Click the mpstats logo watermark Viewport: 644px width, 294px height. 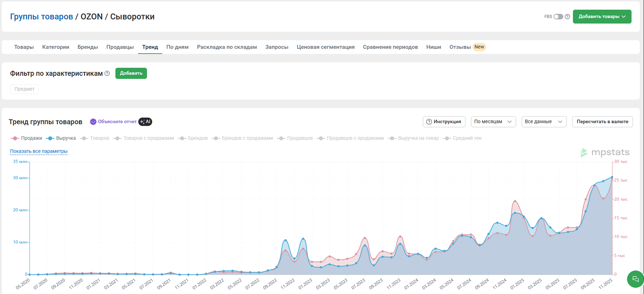pyautogui.click(x=605, y=153)
